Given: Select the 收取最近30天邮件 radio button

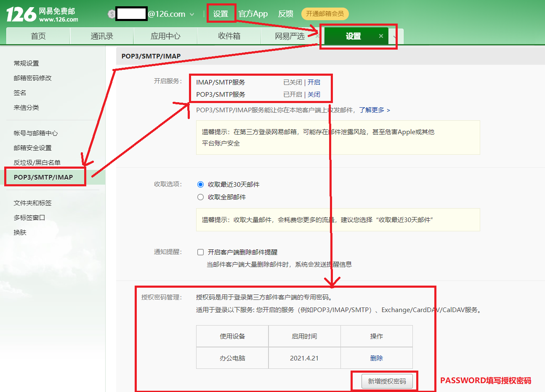Looking at the screenshot, I should coord(201,184).
